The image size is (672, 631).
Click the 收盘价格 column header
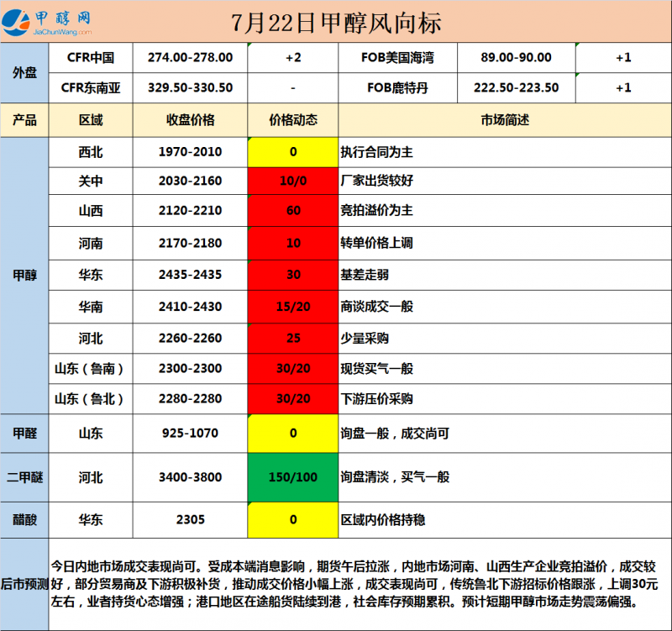coord(191,120)
